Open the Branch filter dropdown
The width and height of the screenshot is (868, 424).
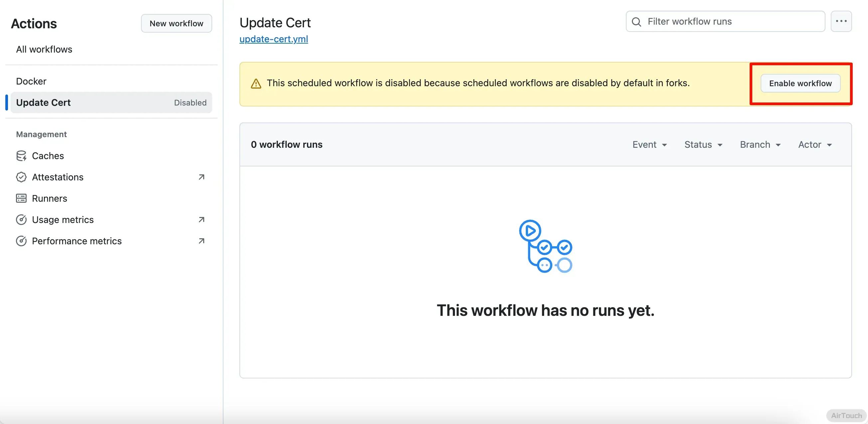[760, 145]
